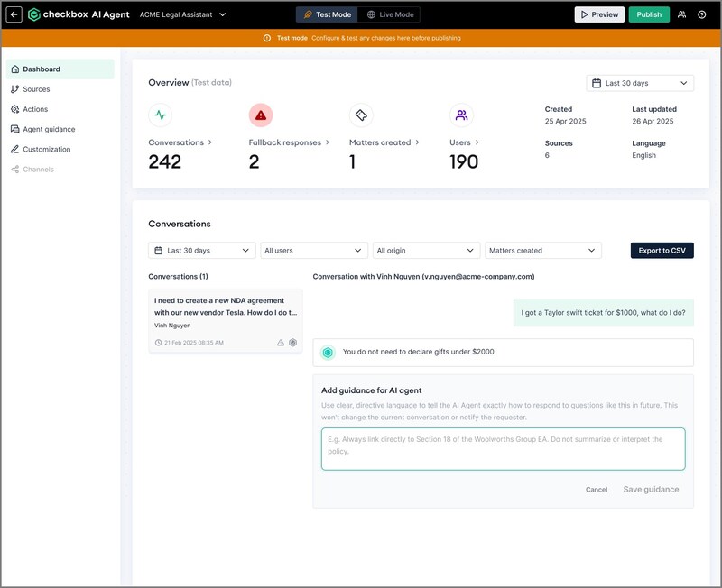Click the Conversations count 242
Viewport: 722px width, 588px height.
(x=165, y=162)
